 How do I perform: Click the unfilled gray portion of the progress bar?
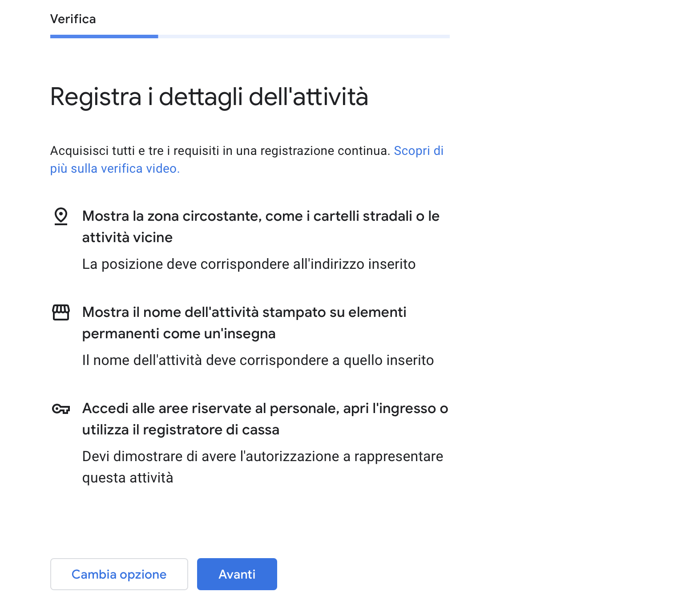[303, 36]
